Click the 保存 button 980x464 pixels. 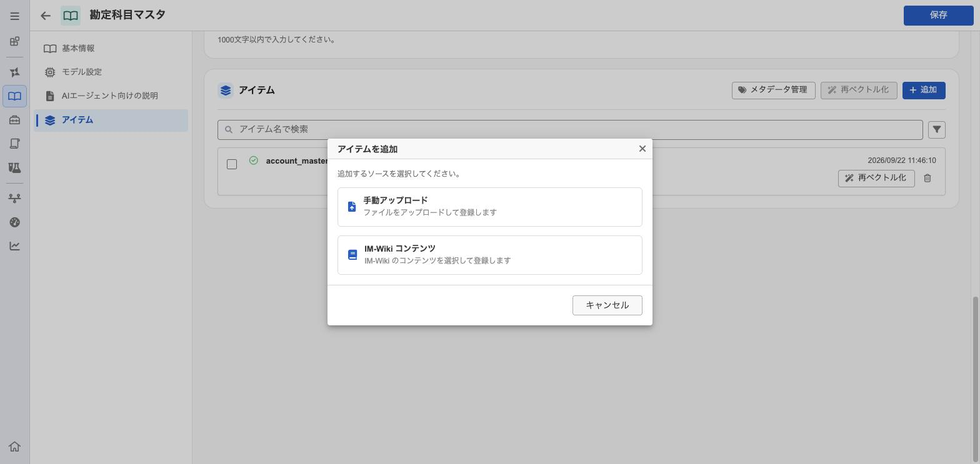pos(938,15)
